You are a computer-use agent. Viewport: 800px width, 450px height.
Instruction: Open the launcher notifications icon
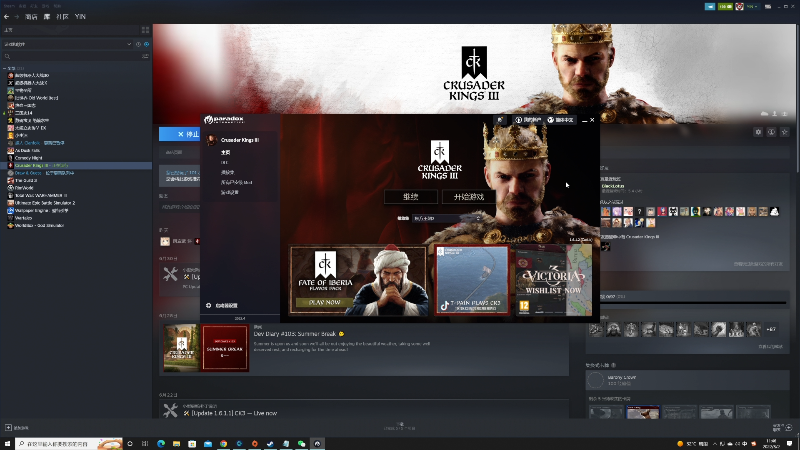click(x=501, y=120)
